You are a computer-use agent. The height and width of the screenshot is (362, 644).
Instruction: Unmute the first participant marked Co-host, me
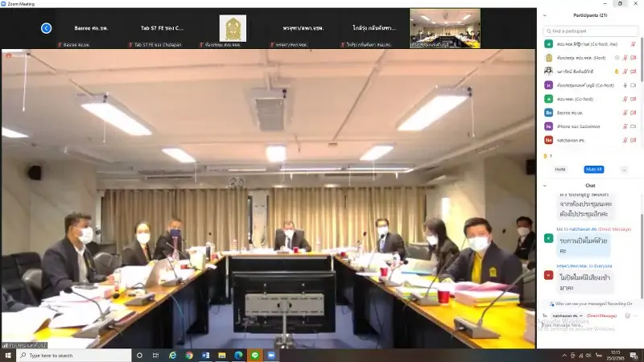click(633, 44)
